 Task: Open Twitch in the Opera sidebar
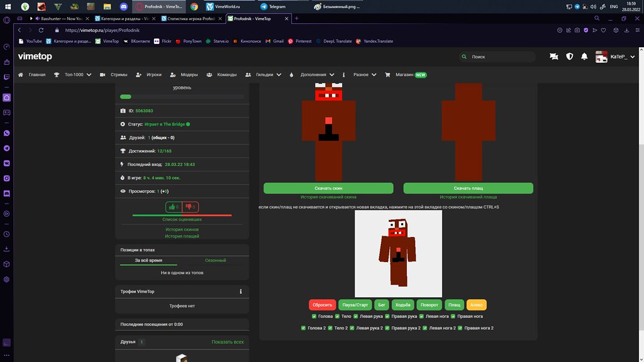[6, 76]
